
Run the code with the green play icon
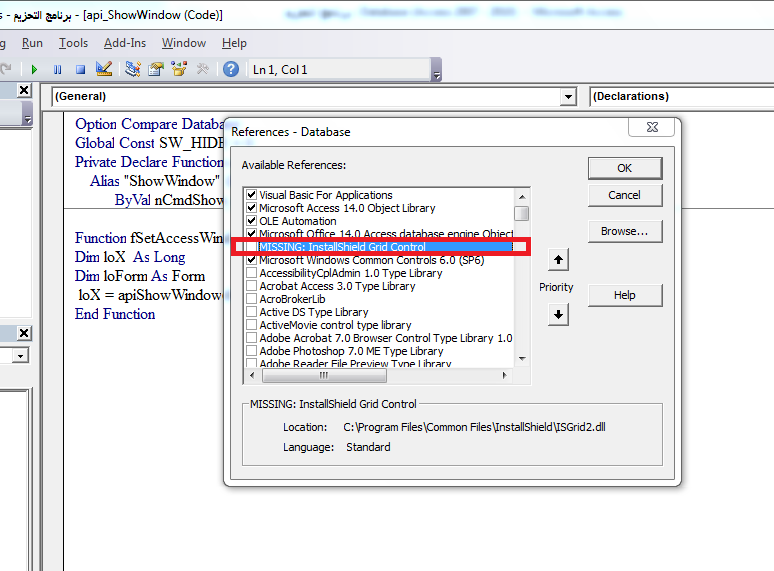(34, 70)
